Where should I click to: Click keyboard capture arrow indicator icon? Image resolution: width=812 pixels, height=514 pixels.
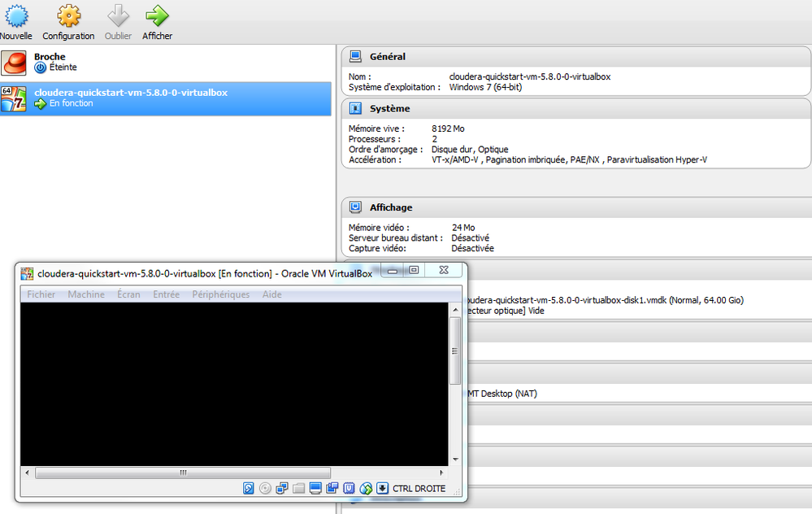pos(383,488)
